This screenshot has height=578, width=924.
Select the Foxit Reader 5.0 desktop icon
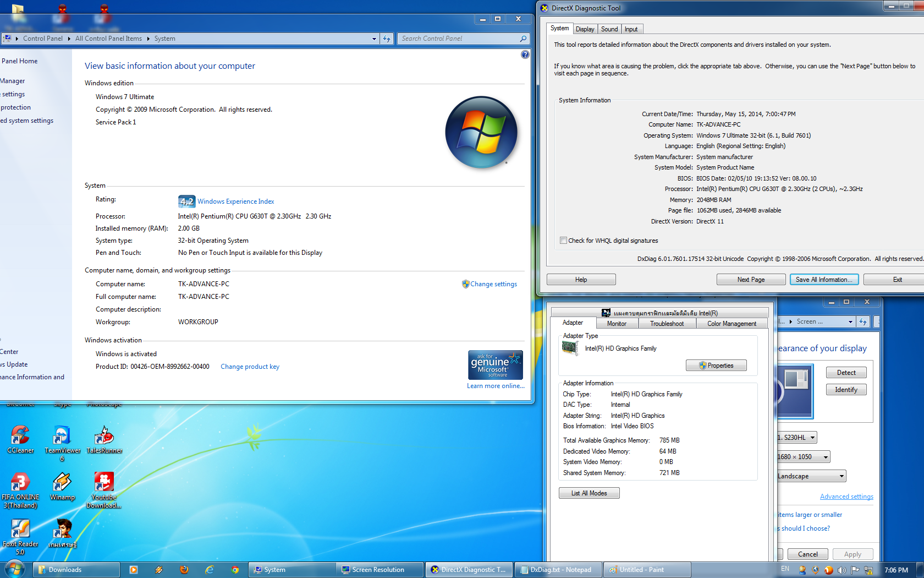pyautogui.click(x=20, y=537)
